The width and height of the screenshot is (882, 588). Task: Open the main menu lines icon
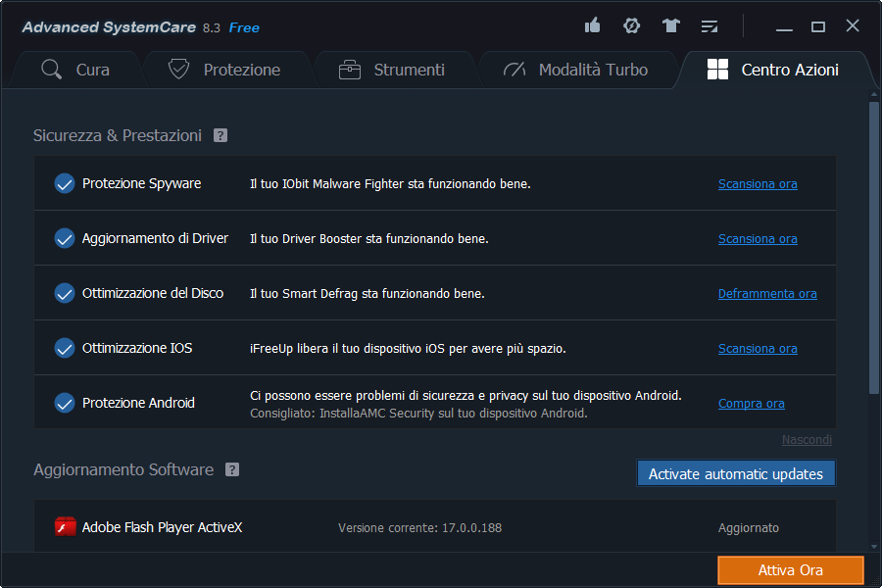(710, 26)
